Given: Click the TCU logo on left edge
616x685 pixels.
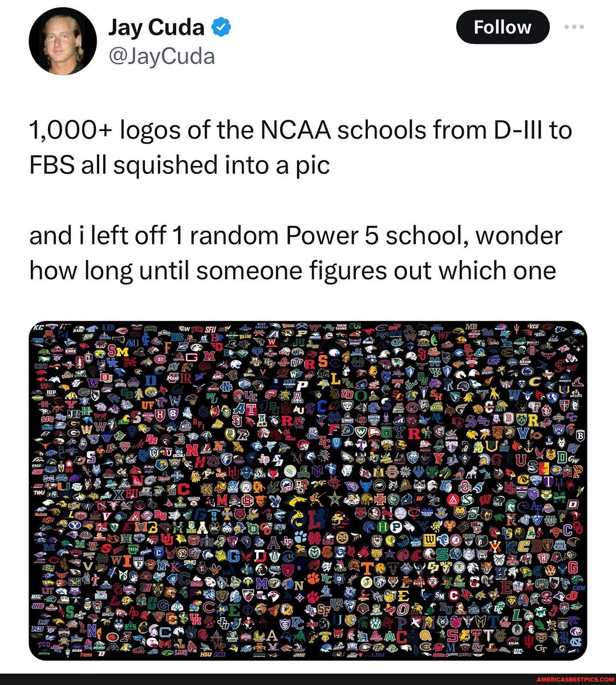Looking at the screenshot, I should (43, 644).
